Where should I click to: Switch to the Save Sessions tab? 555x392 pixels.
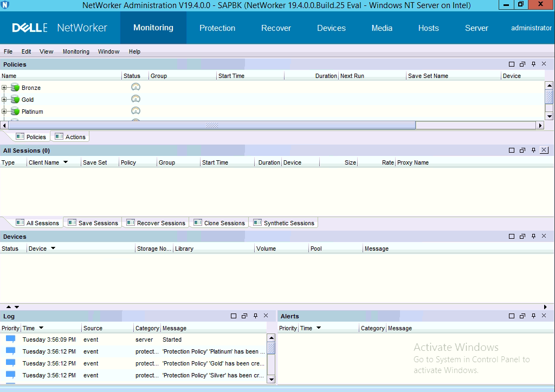pyautogui.click(x=93, y=223)
